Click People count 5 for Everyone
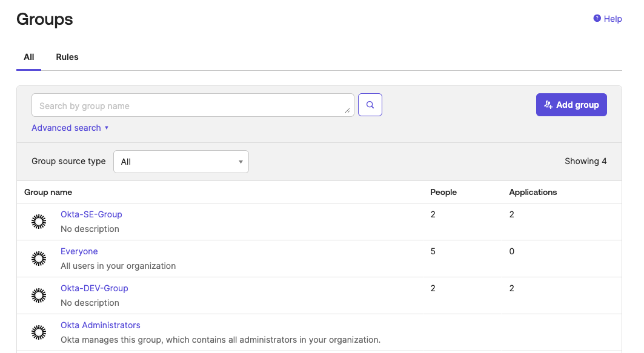644x353 pixels. click(x=433, y=251)
